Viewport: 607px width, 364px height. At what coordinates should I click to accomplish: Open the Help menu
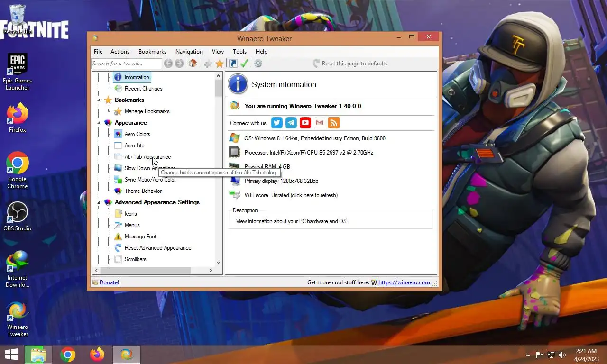(261, 52)
